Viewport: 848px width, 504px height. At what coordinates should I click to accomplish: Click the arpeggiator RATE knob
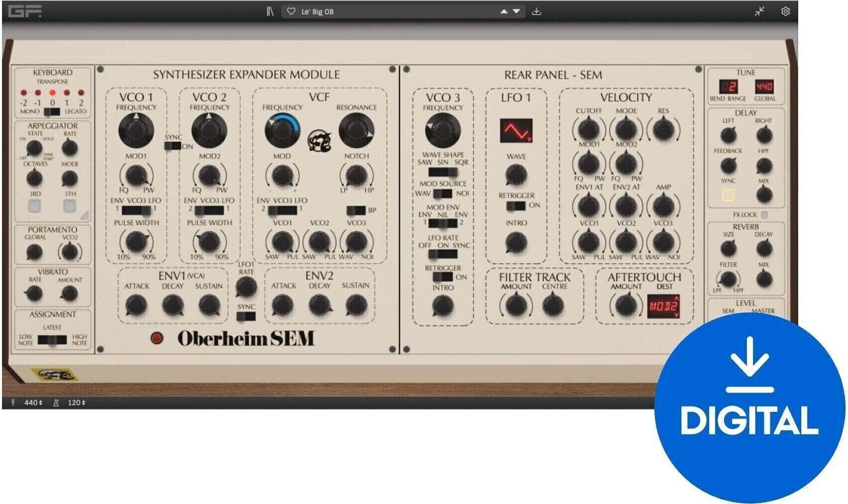tap(70, 147)
